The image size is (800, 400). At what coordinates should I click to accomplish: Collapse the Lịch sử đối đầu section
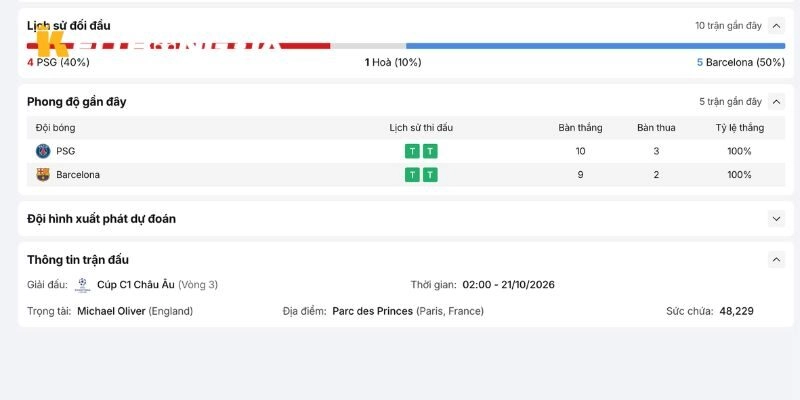[776, 26]
